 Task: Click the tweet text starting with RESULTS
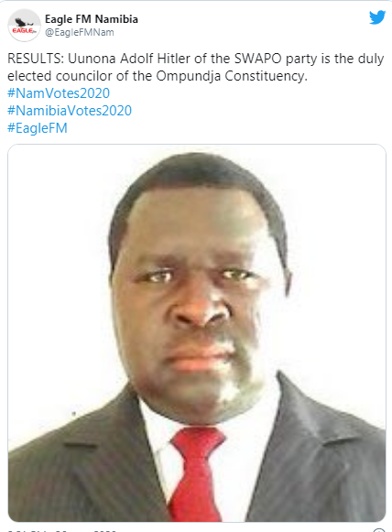(195, 67)
